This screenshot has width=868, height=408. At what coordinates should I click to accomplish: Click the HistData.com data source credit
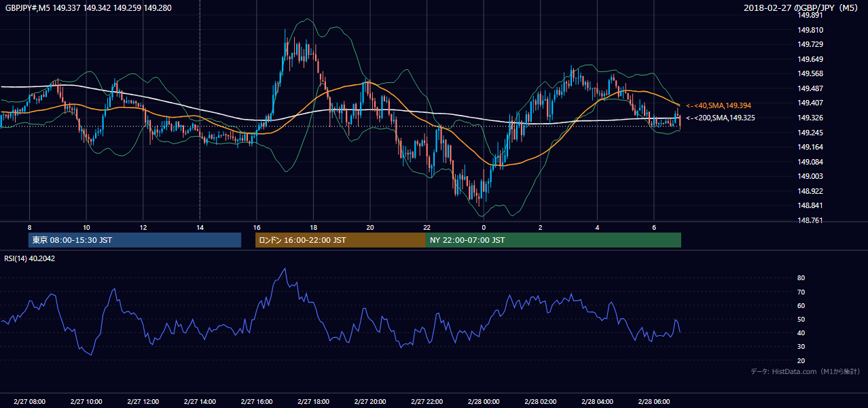pos(806,371)
